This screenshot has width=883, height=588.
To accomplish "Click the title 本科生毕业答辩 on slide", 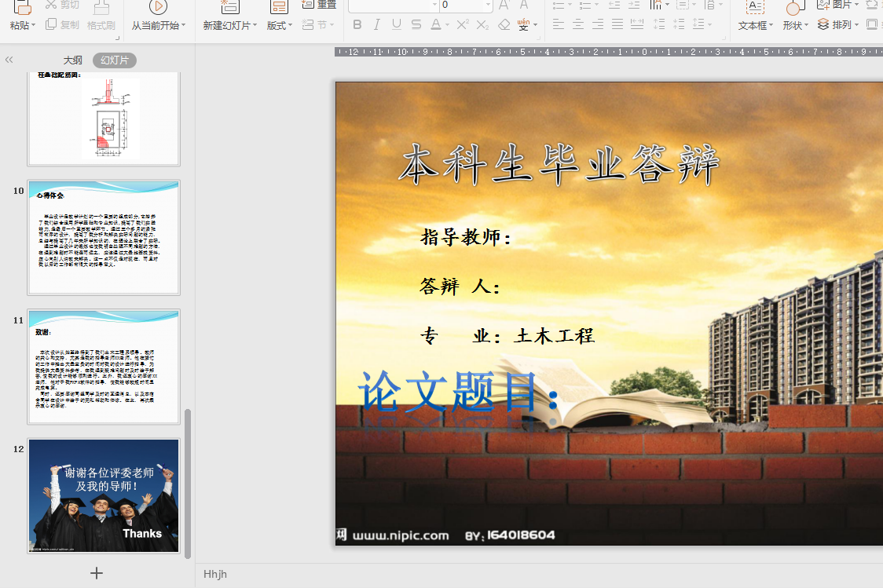I will pos(559,164).
